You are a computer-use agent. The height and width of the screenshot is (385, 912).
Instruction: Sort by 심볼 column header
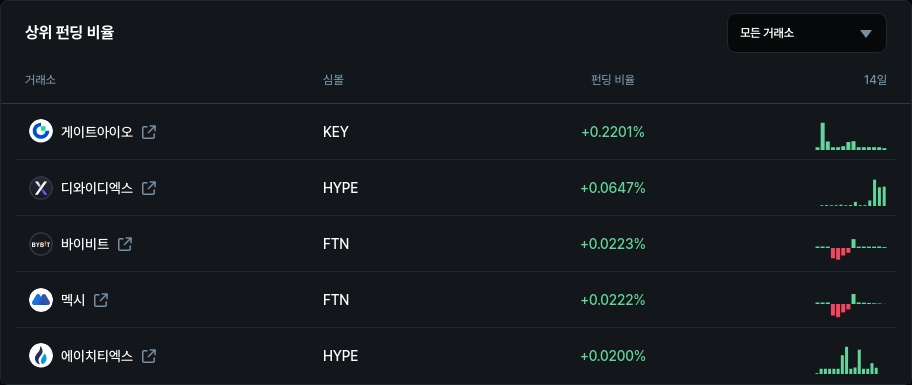click(333, 80)
